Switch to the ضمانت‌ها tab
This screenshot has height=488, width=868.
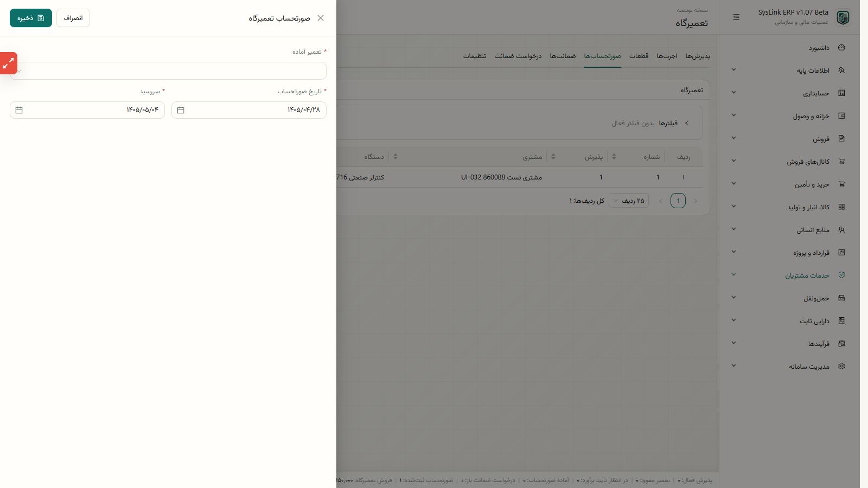pos(563,56)
